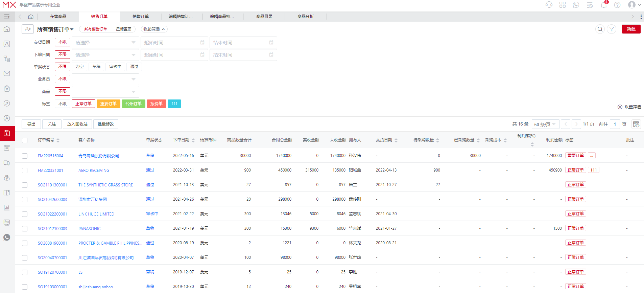Open the mail icon in sidebar
This screenshot has height=293, width=644.
point(7,73)
